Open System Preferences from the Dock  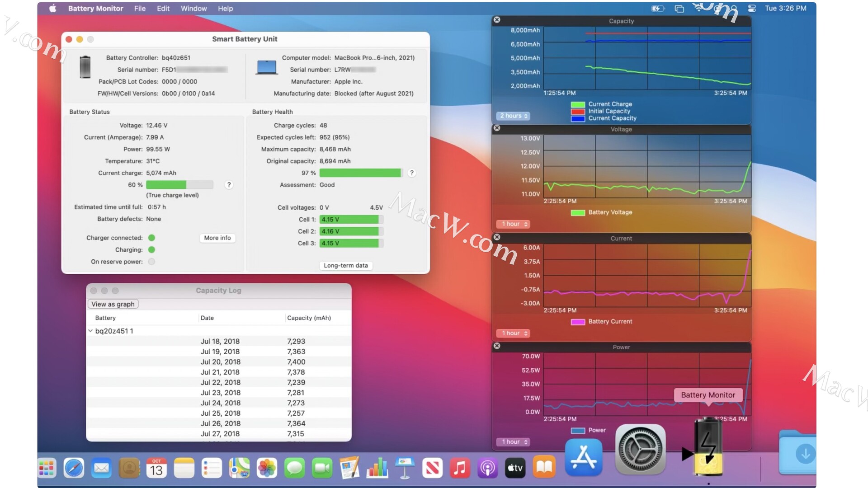pos(641,449)
